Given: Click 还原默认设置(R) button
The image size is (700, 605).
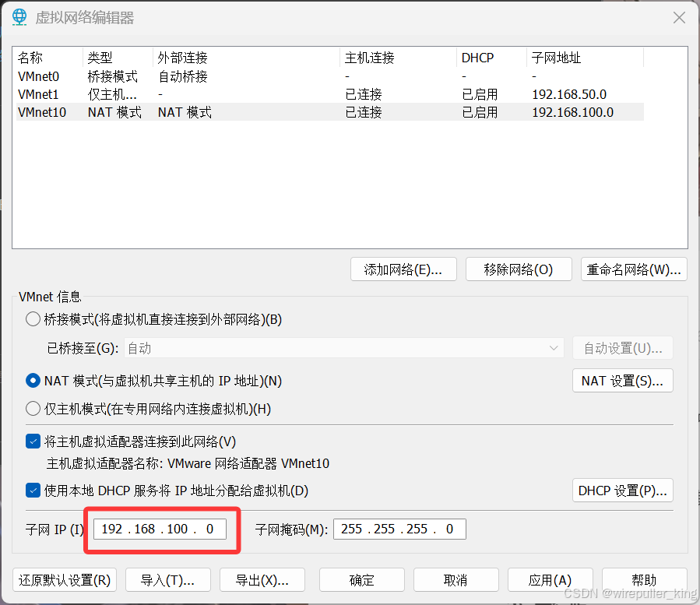Looking at the screenshot, I should pos(65,580).
